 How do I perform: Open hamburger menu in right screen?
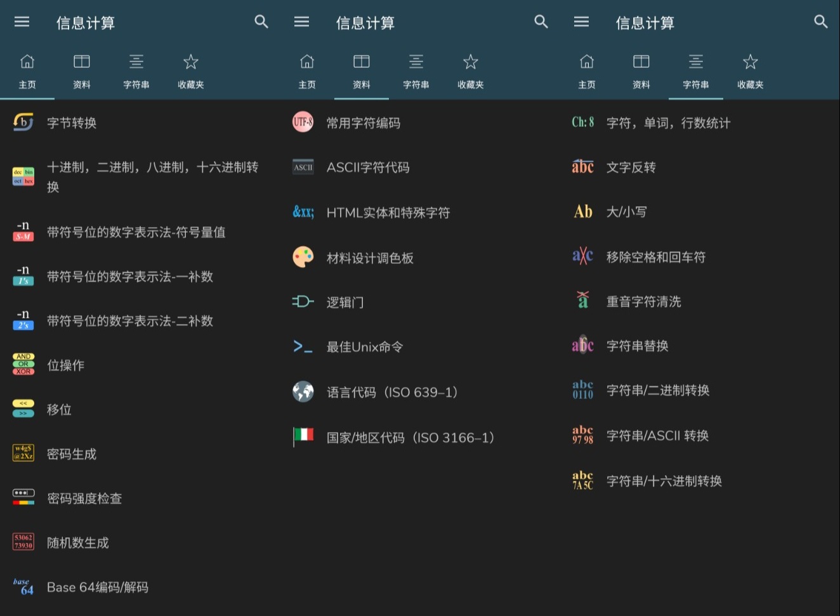pos(582,22)
